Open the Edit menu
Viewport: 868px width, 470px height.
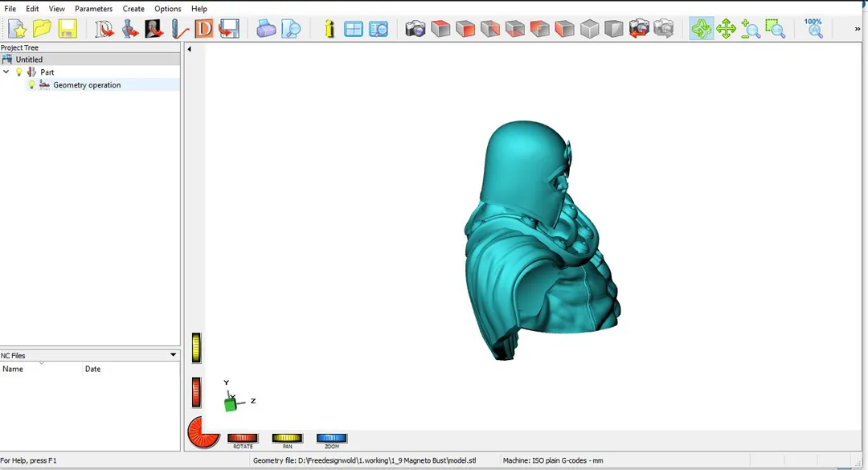(32, 9)
